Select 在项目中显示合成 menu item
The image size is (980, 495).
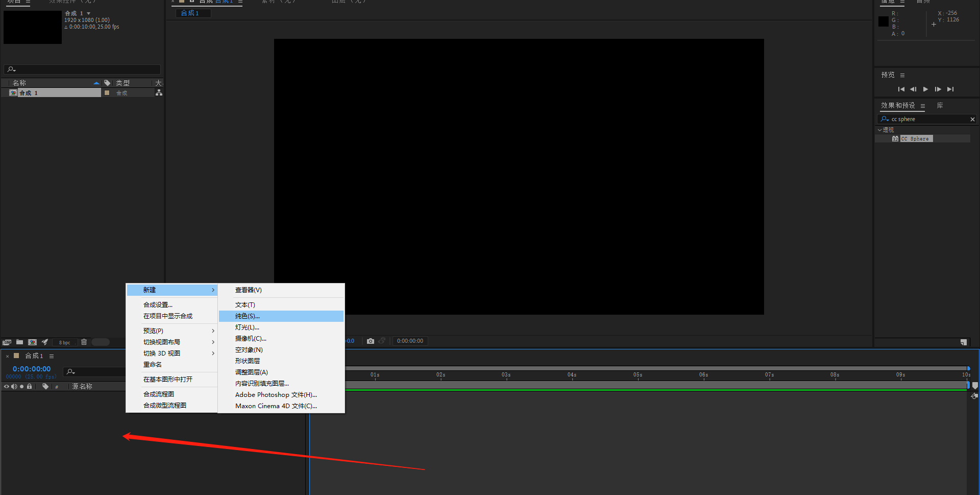tap(172, 316)
